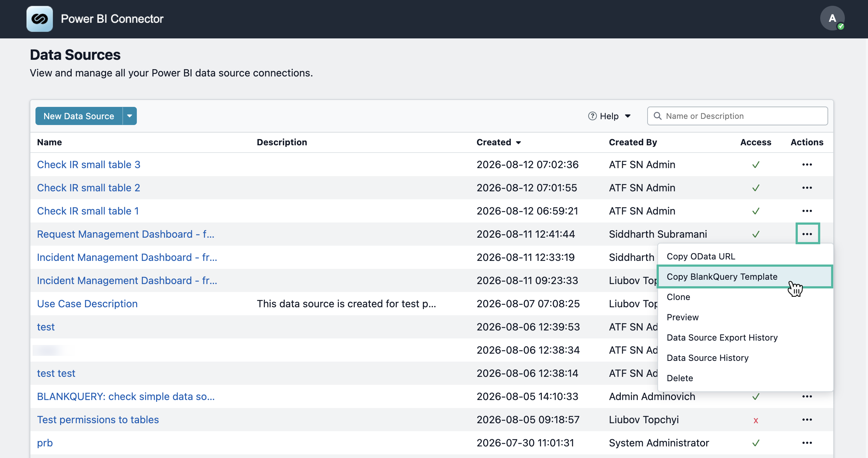Click the green access checkmark for prb row
The width and height of the screenshot is (868, 458).
point(756,443)
